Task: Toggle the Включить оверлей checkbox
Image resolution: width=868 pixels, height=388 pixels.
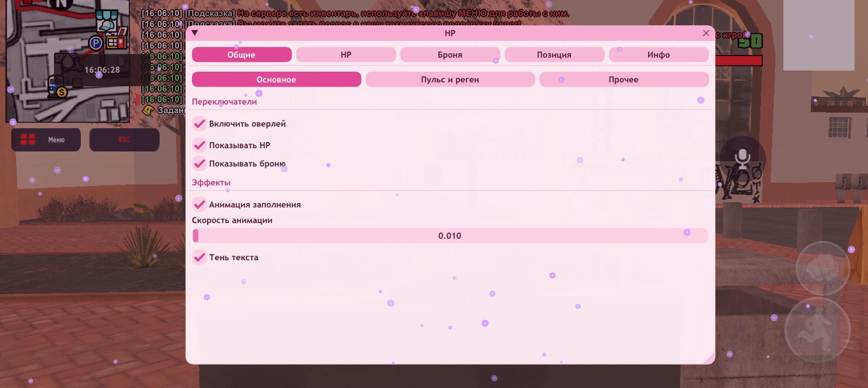Action: pos(199,123)
